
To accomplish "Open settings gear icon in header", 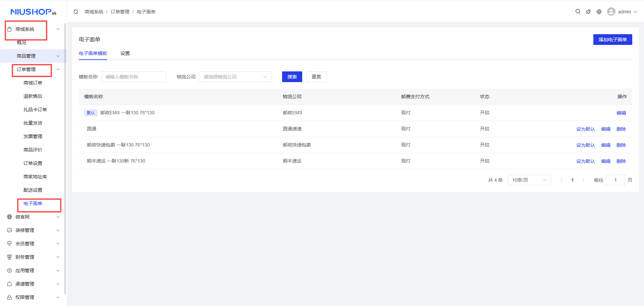I will coord(599,12).
